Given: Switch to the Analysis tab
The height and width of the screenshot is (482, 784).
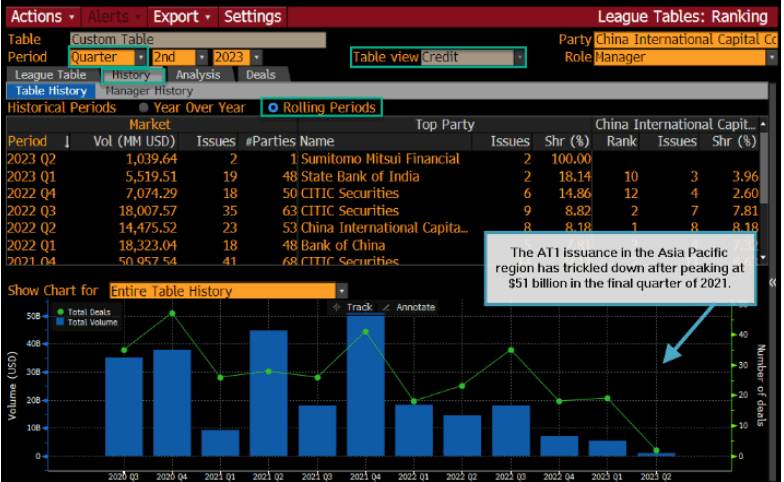Looking at the screenshot, I should click(x=198, y=75).
